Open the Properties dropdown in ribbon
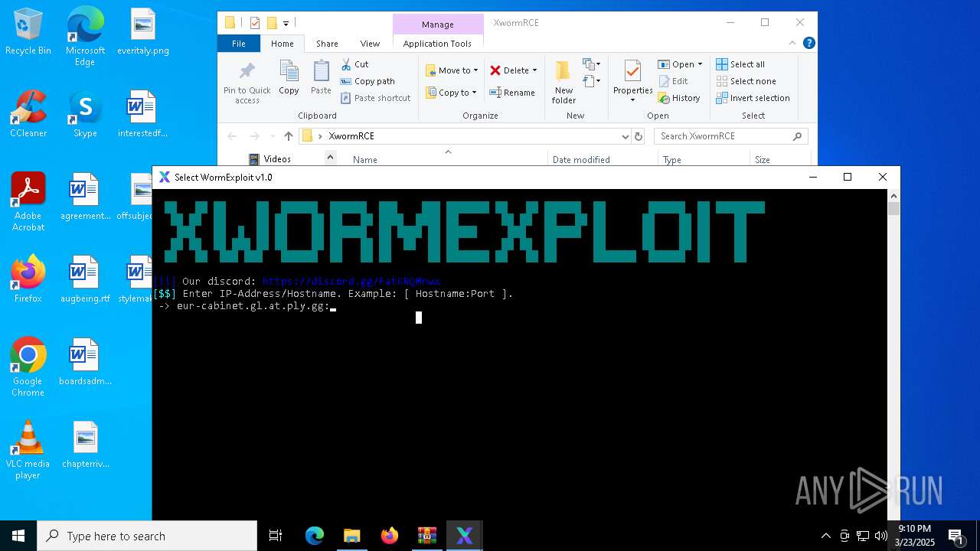Image resolution: width=980 pixels, height=551 pixels. (x=632, y=100)
